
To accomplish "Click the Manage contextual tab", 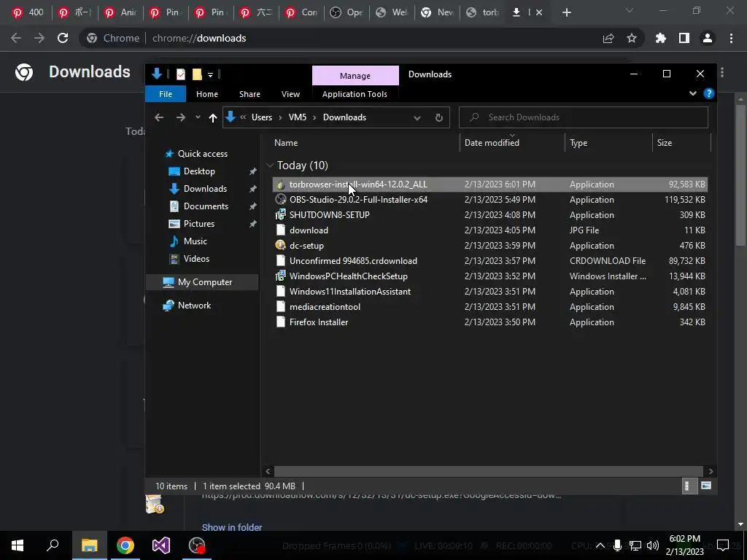I will click(x=355, y=76).
